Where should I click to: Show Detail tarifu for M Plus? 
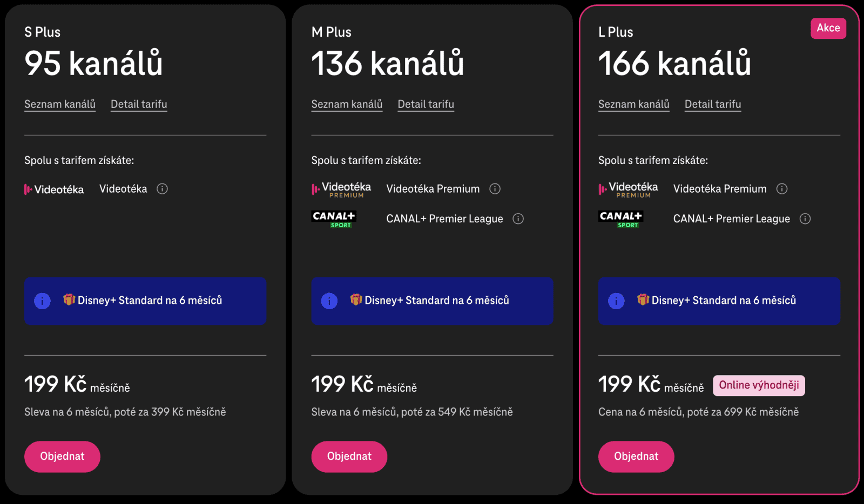tap(426, 104)
